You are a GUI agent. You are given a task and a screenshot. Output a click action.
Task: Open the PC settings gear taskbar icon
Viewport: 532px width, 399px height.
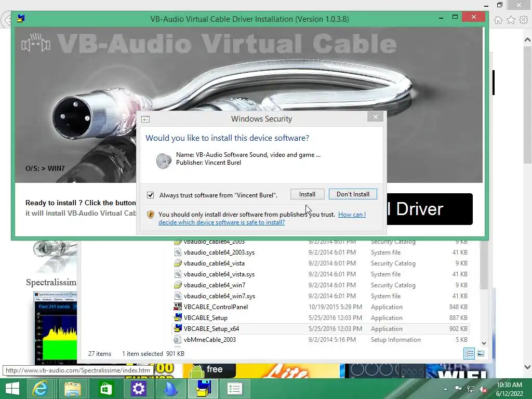(138, 389)
